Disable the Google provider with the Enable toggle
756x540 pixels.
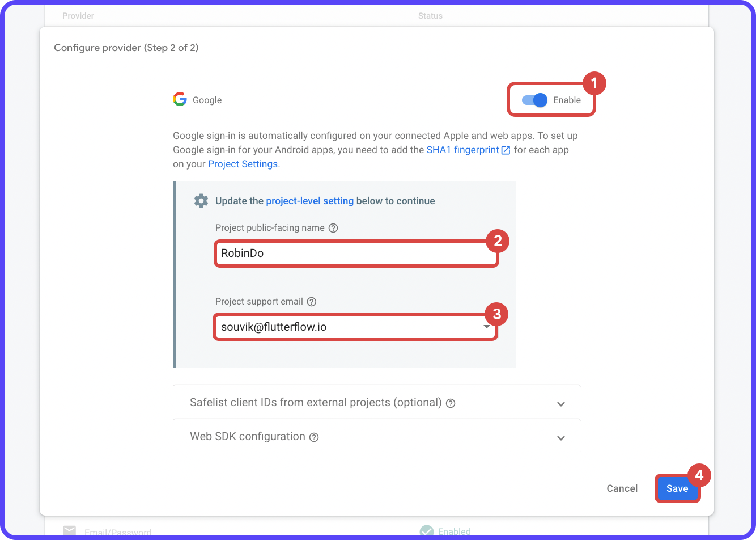(532, 99)
